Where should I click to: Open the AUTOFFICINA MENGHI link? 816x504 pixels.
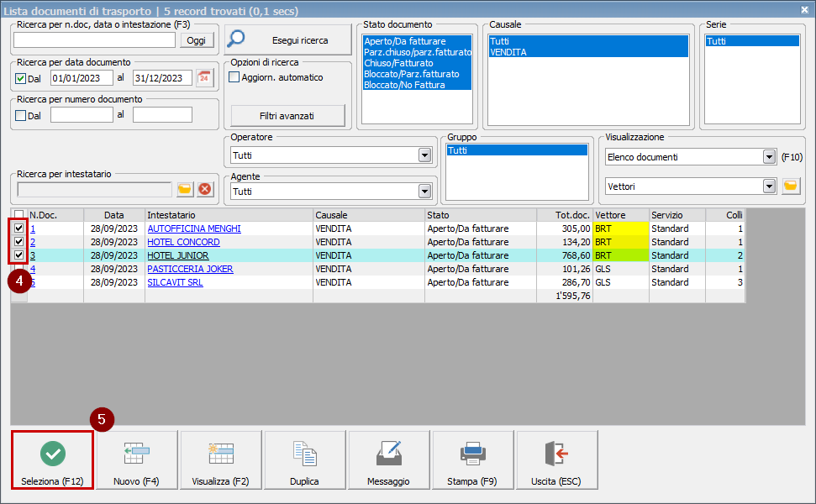point(194,228)
